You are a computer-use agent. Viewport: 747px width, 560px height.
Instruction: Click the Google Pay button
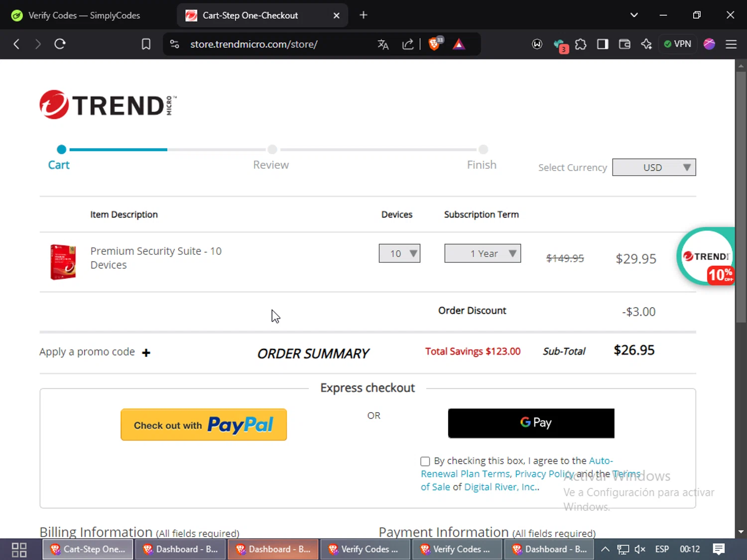click(x=531, y=423)
